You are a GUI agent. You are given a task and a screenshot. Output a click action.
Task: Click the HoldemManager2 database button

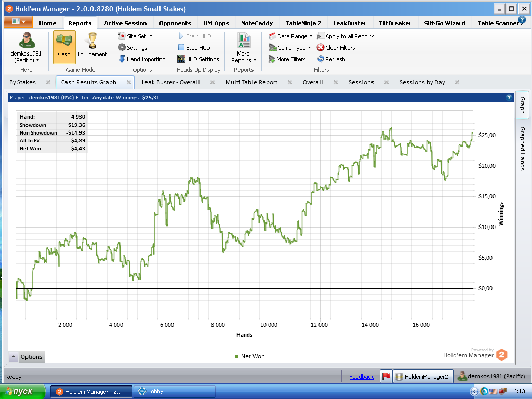[423, 376]
